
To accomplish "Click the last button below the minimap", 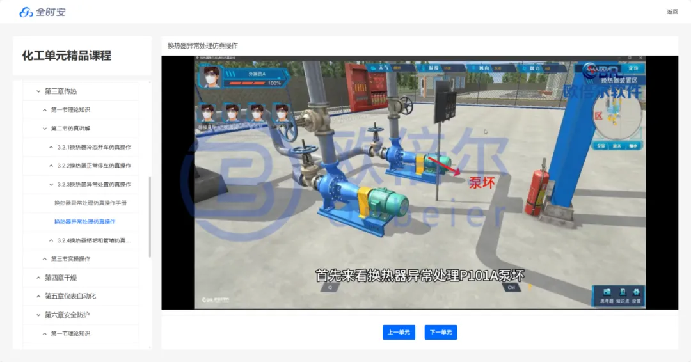I will pos(634,146).
